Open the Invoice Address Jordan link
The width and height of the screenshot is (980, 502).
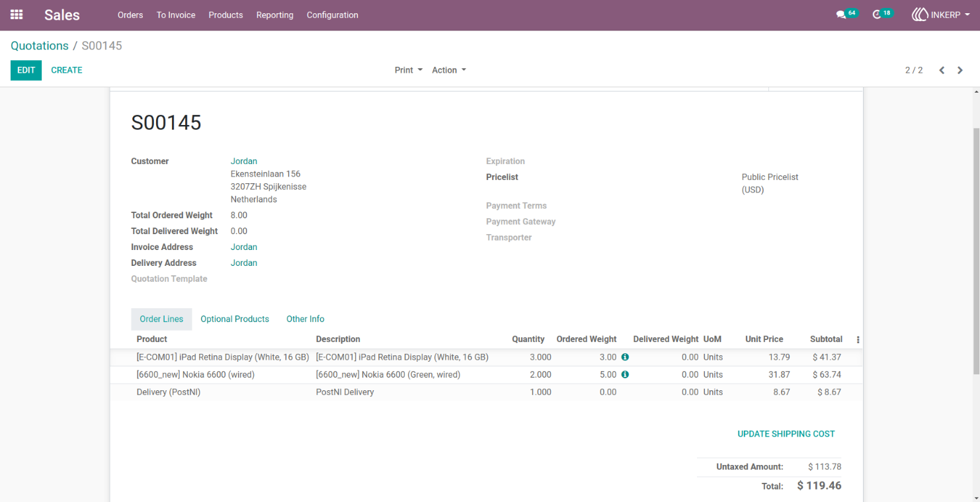[x=244, y=247]
